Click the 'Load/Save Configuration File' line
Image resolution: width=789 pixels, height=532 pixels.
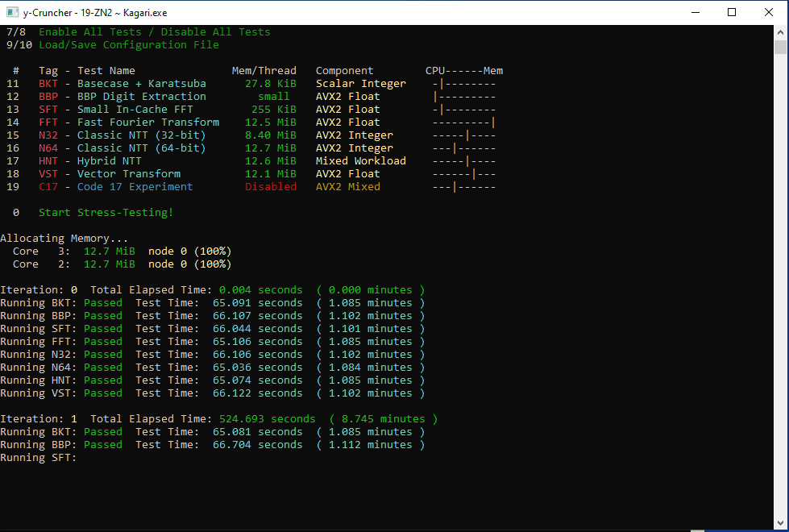[129, 45]
